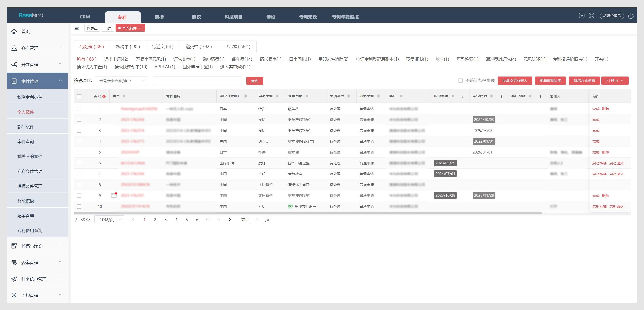This screenshot has width=644, height=310.
Task: Expand the 客户管理 sidebar menu
Action: (x=37, y=48)
